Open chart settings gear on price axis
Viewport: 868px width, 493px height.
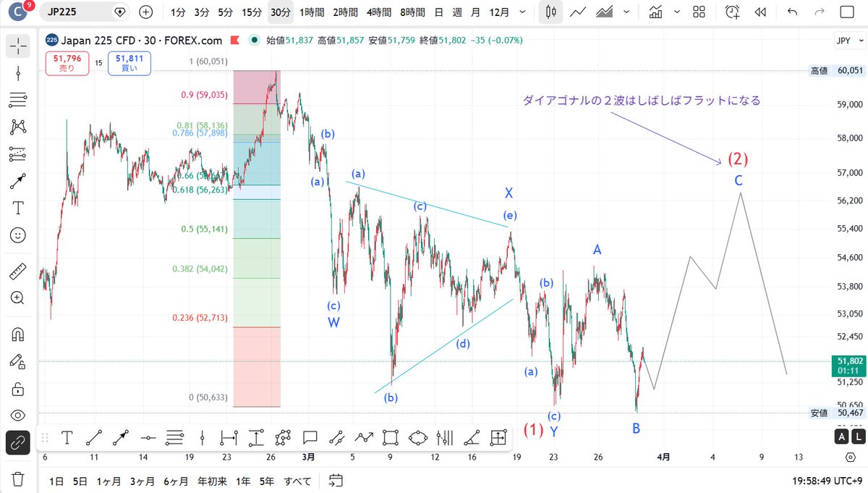click(x=850, y=457)
